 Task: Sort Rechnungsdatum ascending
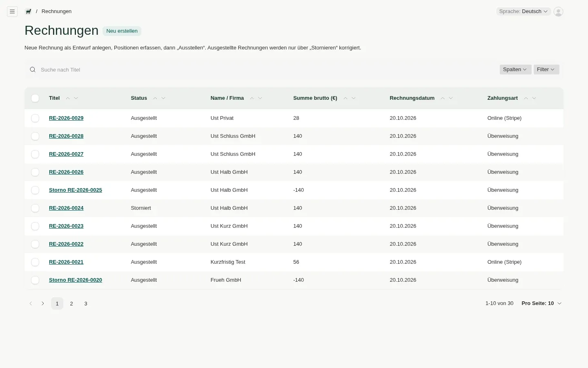pos(443,98)
